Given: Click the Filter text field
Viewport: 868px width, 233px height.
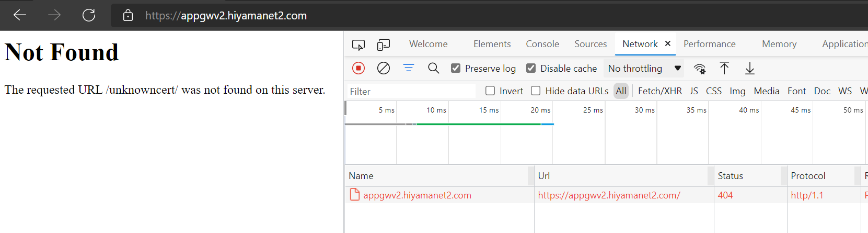Looking at the screenshot, I should (x=411, y=91).
